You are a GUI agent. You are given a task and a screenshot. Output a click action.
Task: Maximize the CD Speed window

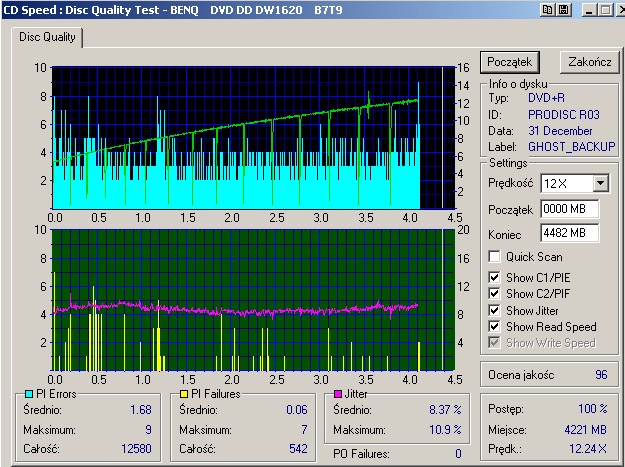[605, 10]
